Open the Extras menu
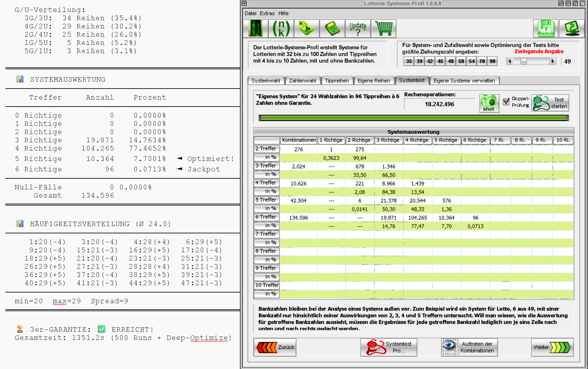 pos(267,13)
